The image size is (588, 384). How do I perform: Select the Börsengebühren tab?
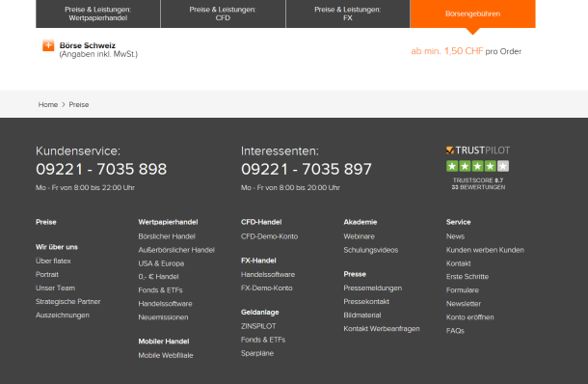473,14
